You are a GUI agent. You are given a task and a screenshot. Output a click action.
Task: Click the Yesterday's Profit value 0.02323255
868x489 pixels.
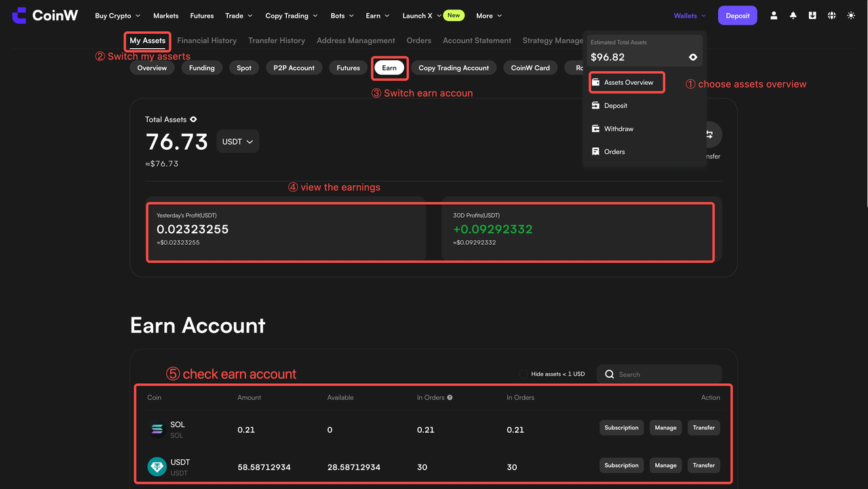pos(193,229)
